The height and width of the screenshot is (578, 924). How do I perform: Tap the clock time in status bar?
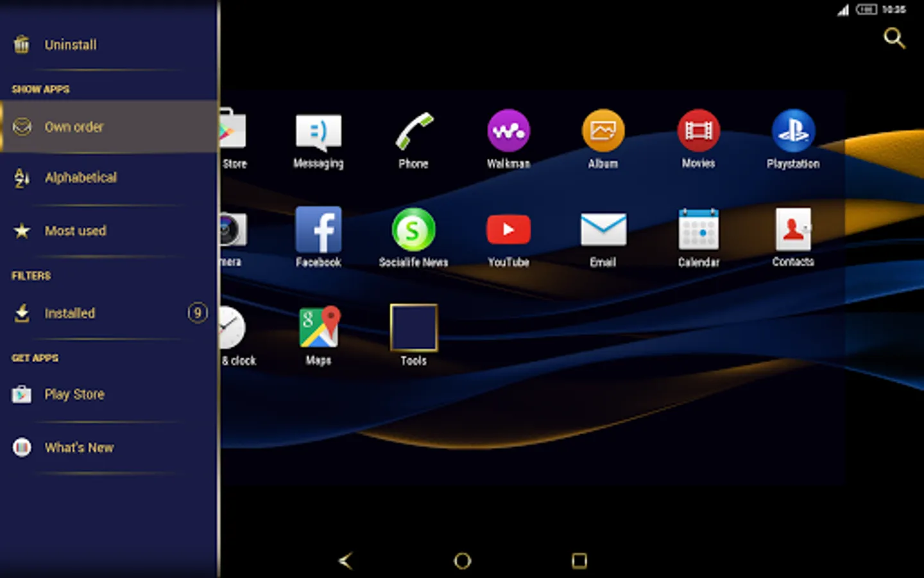click(x=894, y=10)
